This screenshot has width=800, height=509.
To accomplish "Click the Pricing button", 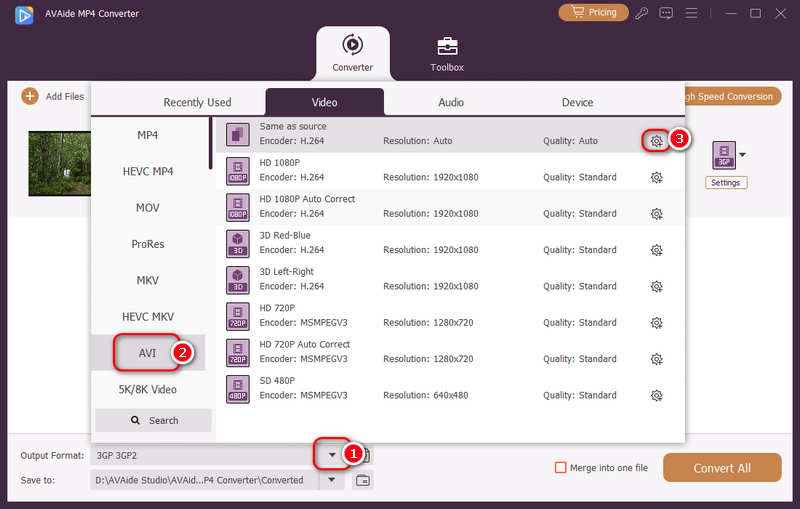I will coord(593,13).
